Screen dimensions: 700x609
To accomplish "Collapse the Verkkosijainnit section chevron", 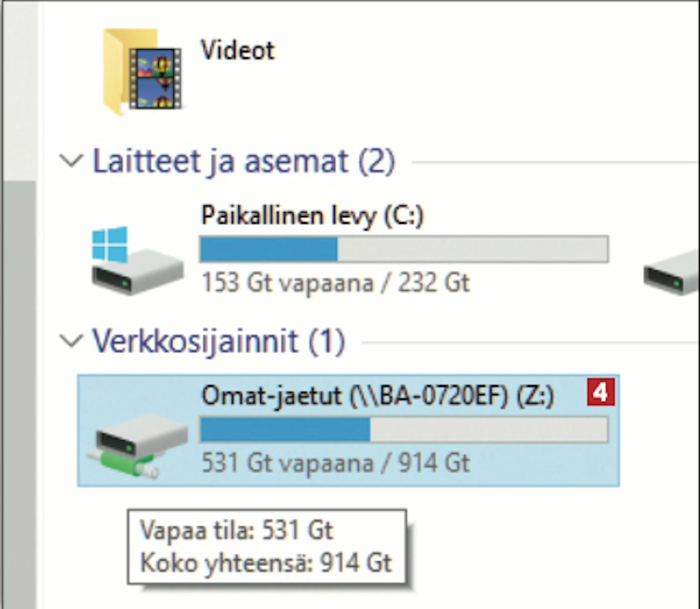I will pos(71,341).
